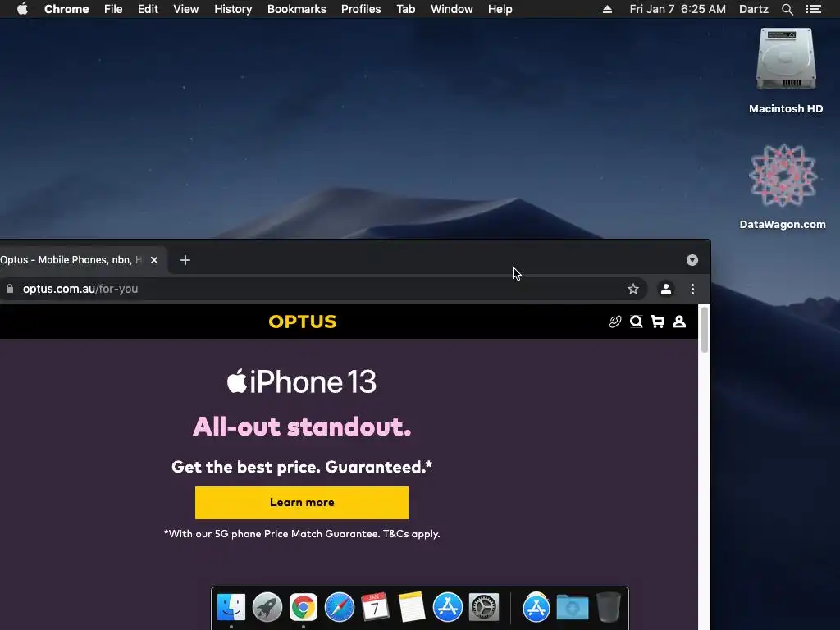Open the Apple menu
Screen dimensions: 840x630
tap(22, 9)
